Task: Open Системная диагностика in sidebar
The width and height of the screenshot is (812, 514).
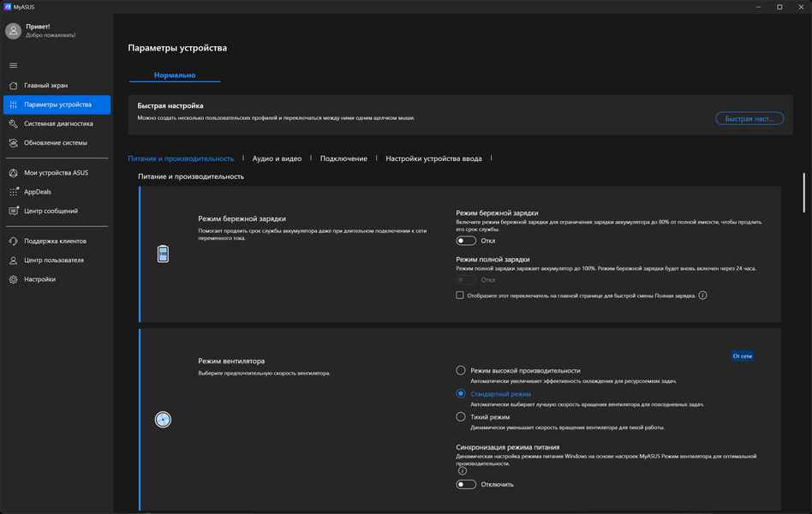Action: pyautogui.click(x=57, y=124)
